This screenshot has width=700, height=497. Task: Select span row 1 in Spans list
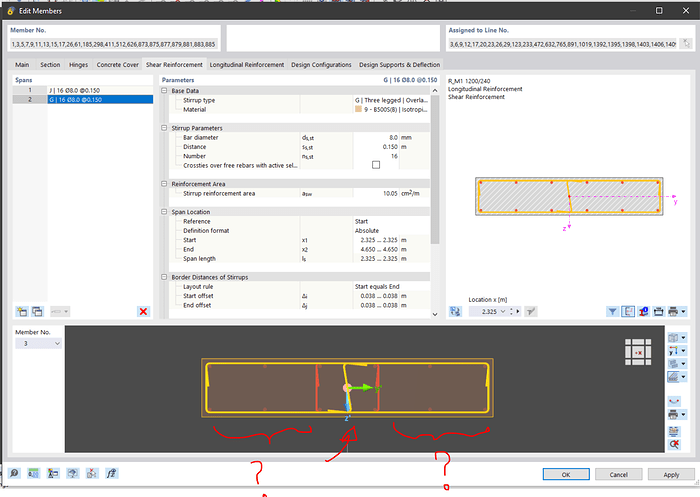[x=77, y=90]
